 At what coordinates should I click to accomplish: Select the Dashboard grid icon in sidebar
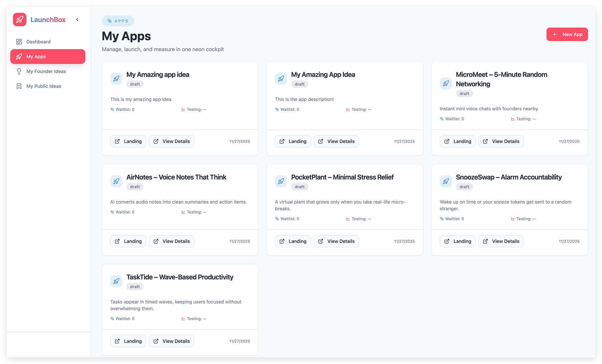[x=19, y=41]
